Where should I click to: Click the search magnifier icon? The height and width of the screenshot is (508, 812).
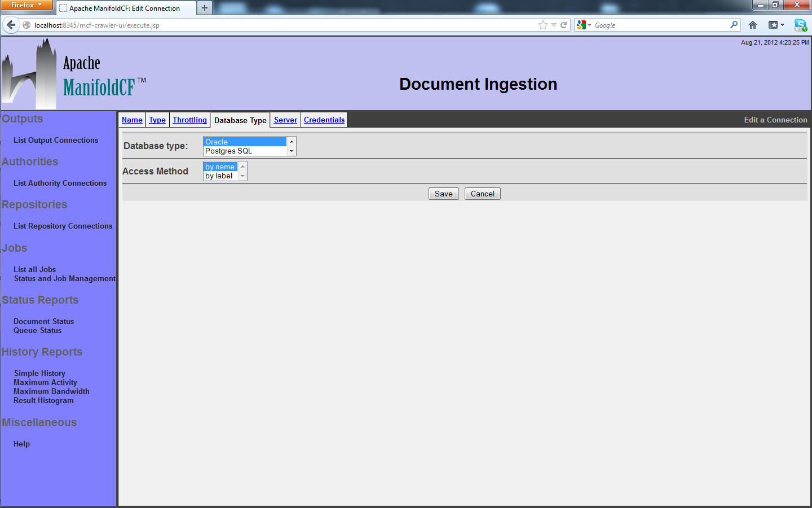[x=734, y=25]
